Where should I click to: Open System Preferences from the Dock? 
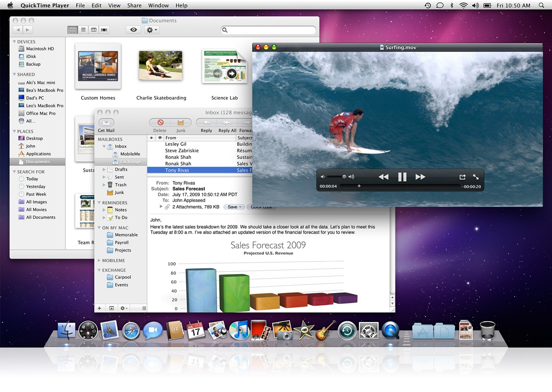pos(369,331)
